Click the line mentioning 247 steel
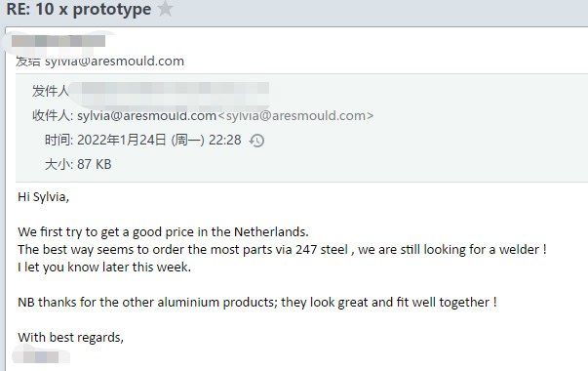The image size is (588, 371). (x=282, y=249)
